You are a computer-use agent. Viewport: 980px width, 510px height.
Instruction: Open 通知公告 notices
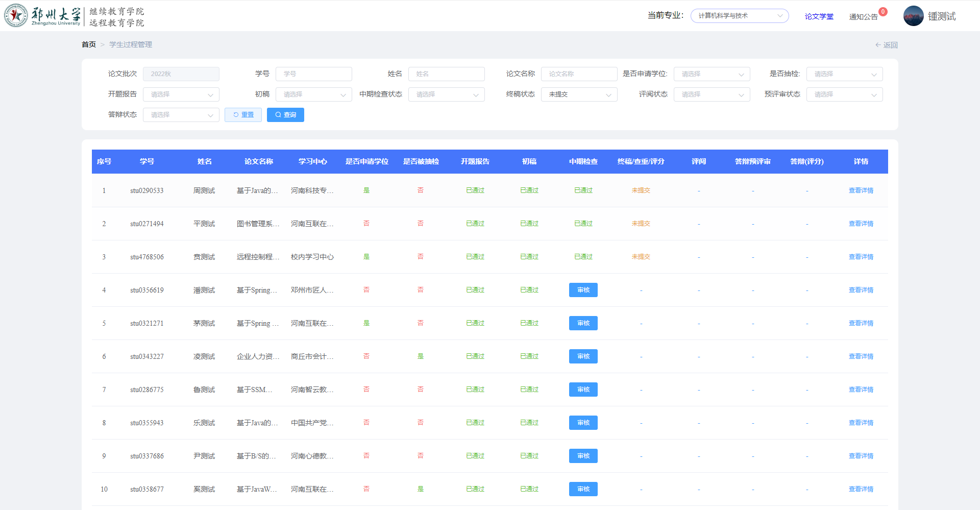click(x=863, y=17)
